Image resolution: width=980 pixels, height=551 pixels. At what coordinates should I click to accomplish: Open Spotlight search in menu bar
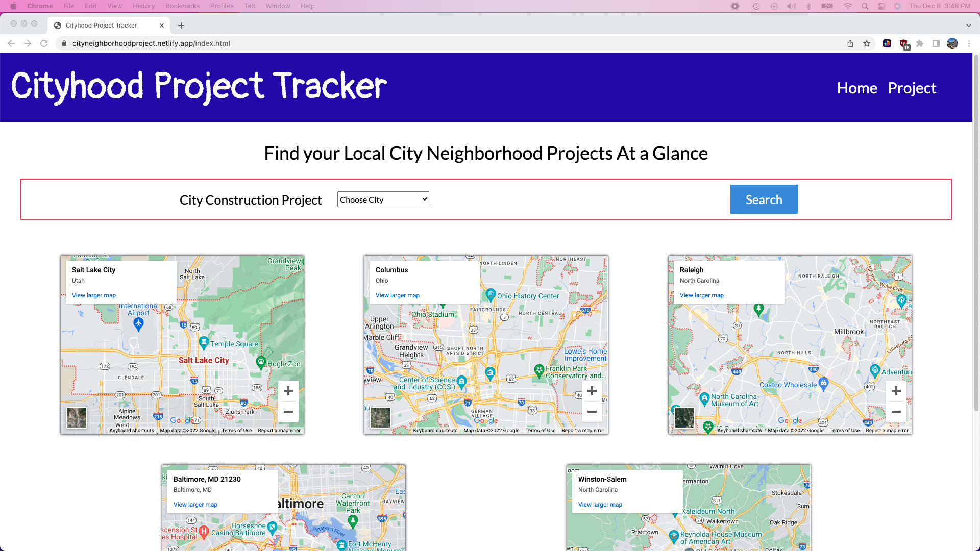tap(865, 6)
